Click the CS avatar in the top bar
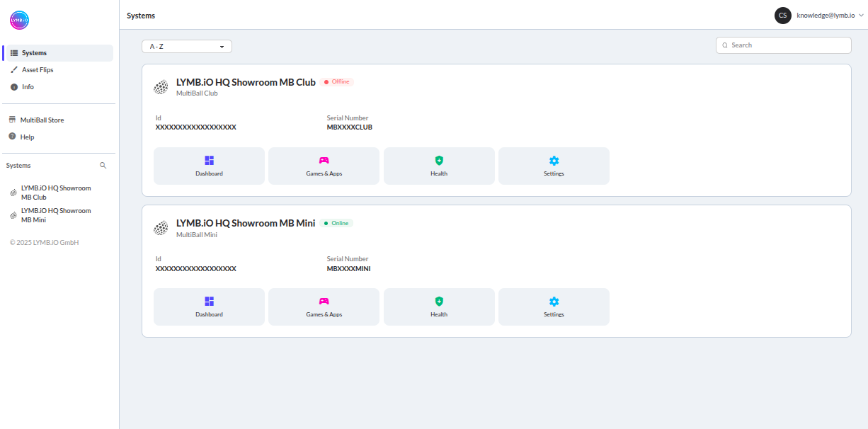 [x=782, y=15]
